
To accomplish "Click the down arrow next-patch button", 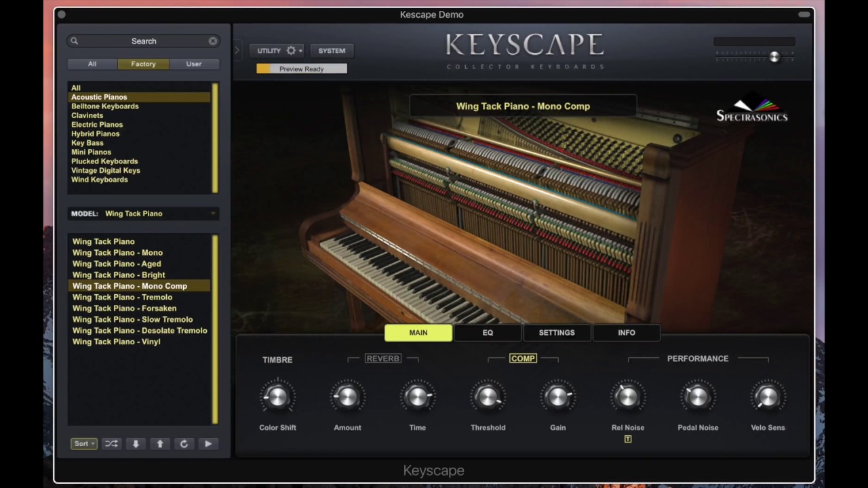I will click(136, 444).
